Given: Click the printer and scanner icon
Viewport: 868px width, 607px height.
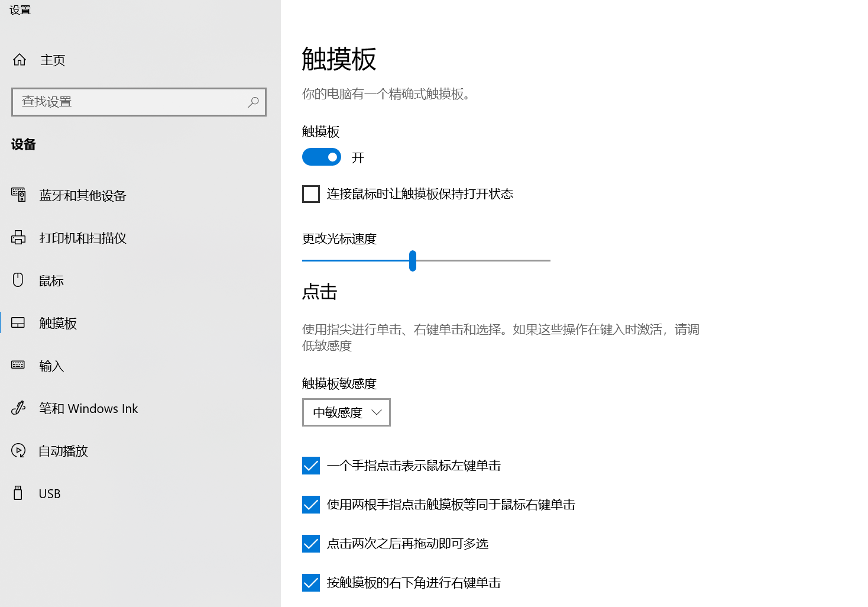Looking at the screenshot, I should tap(18, 238).
